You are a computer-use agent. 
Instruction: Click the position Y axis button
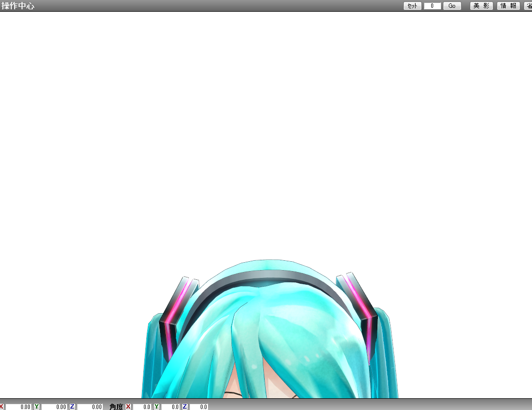(37, 406)
